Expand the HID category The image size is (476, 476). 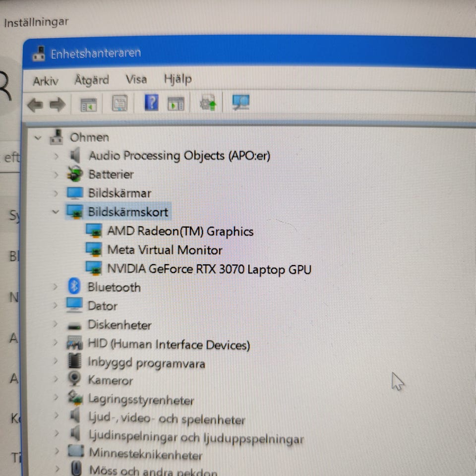55,343
